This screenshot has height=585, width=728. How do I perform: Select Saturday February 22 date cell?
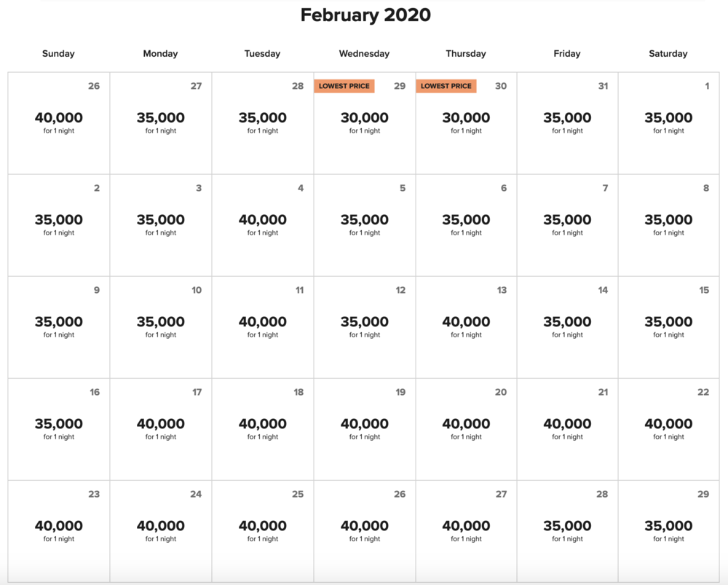(668, 428)
